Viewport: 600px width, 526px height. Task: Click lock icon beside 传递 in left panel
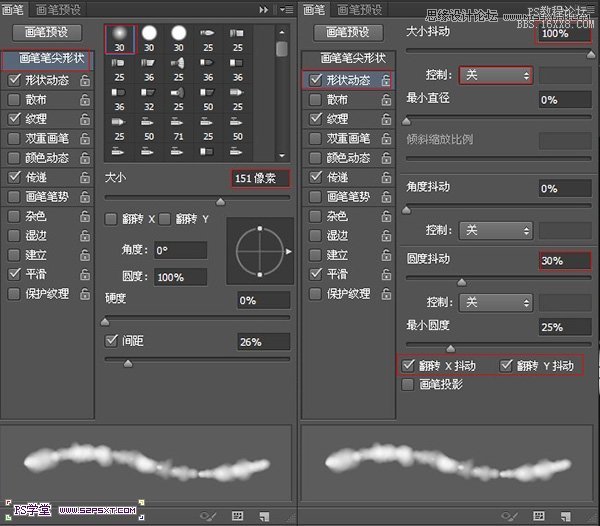(85, 178)
